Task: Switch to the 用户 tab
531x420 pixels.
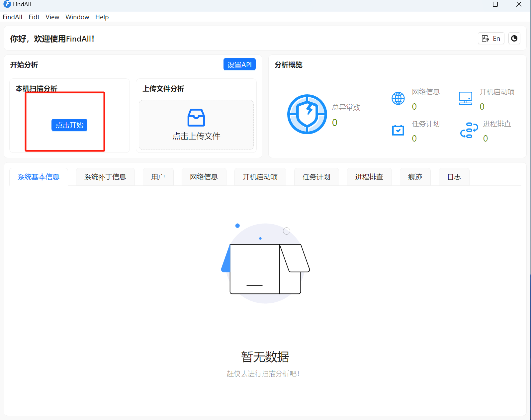Action: (158, 177)
